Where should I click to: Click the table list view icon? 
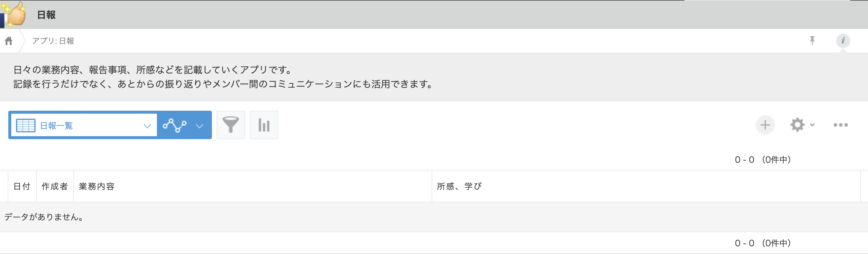click(26, 126)
